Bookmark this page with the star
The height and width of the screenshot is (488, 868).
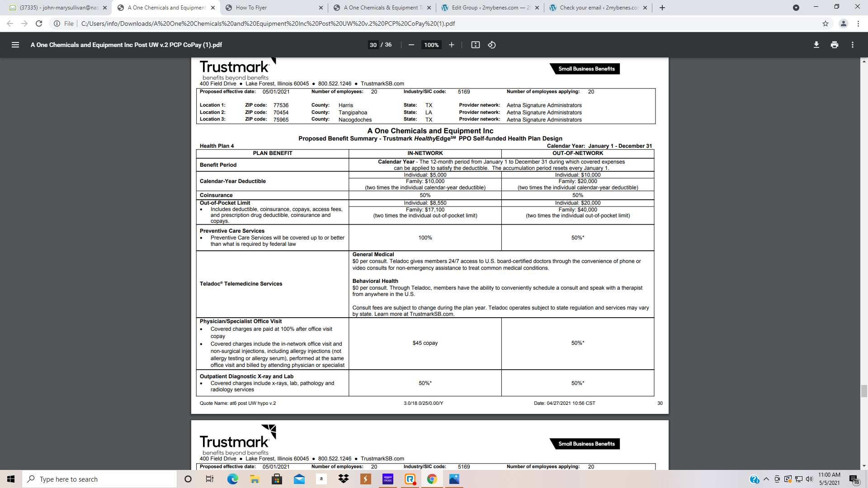point(825,23)
